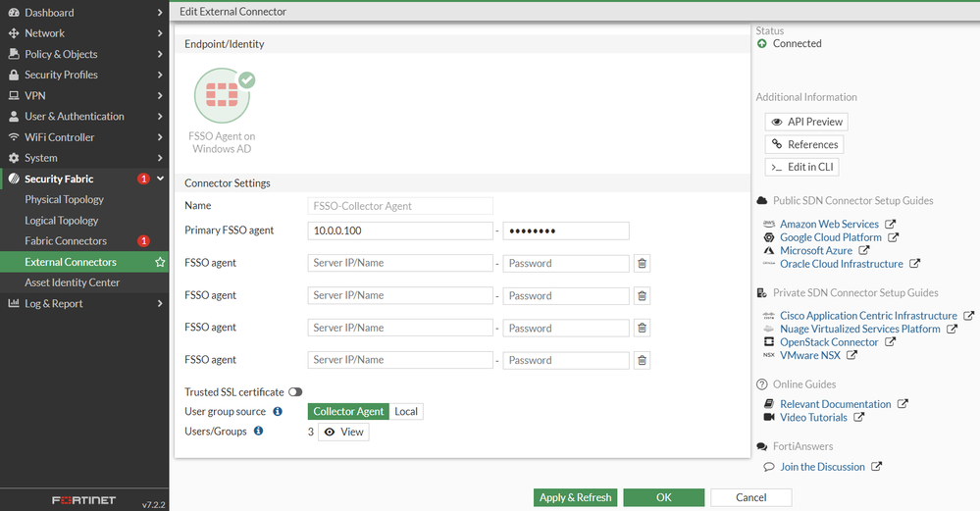Expand the Security Profiles chevron
This screenshot has width=980, height=511.
point(160,75)
